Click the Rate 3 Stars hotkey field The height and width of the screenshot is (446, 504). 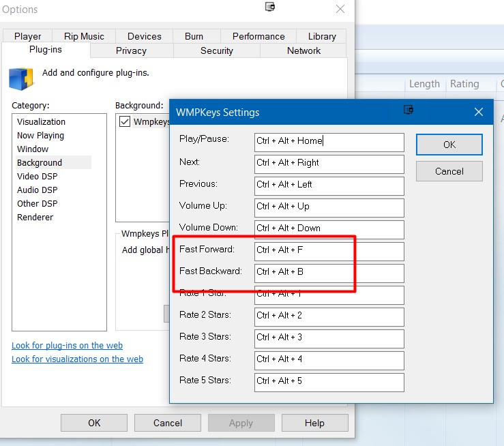tap(329, 339)
